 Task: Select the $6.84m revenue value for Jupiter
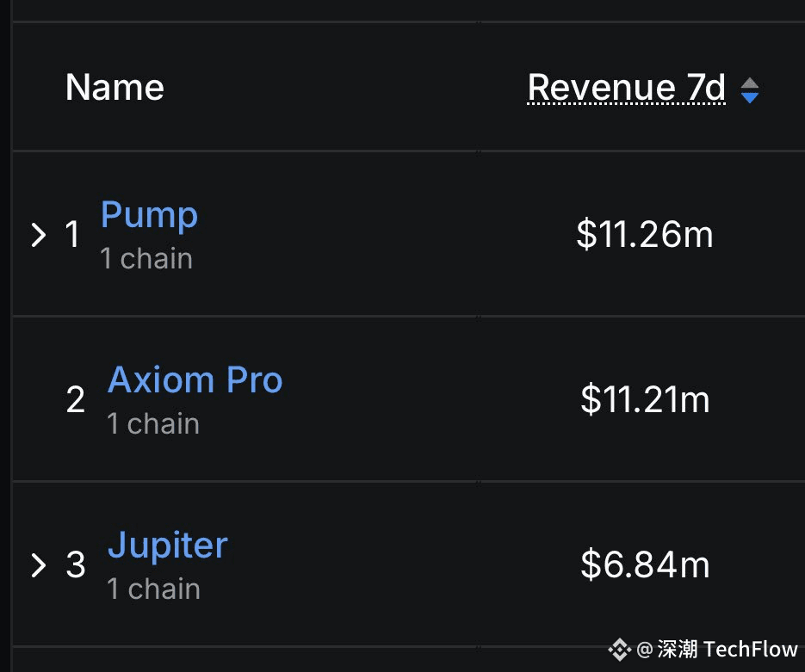pos(645,564)
